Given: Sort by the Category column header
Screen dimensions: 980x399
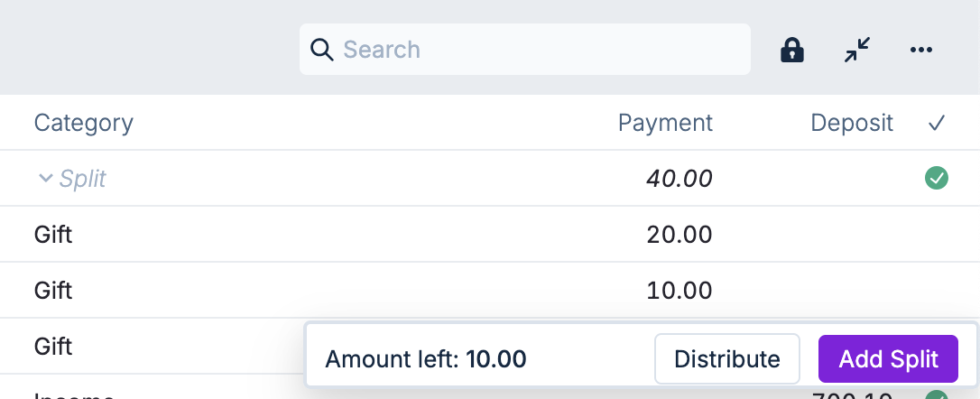Looking at the screenshot, I should point(83,123).
